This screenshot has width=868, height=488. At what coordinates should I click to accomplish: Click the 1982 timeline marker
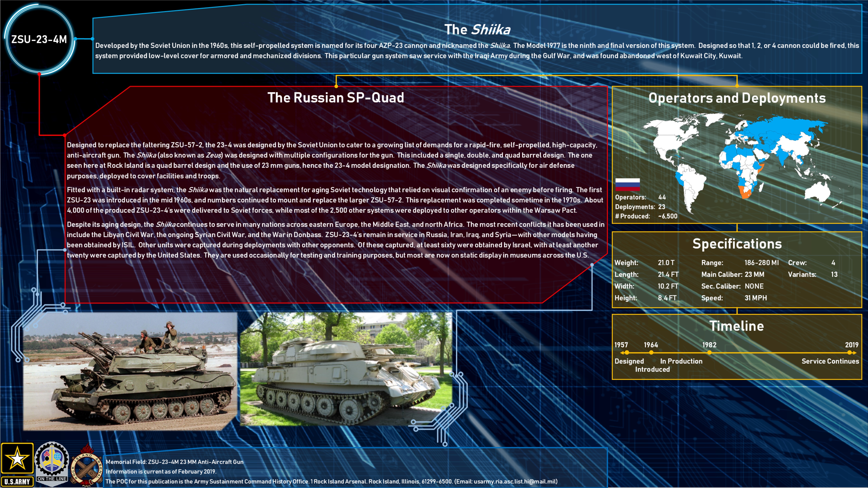[x=709, y=353]
